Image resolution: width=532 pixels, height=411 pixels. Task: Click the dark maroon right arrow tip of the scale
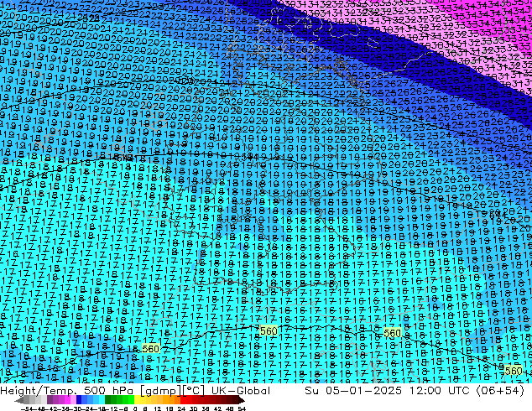click(x=243, y=400)
